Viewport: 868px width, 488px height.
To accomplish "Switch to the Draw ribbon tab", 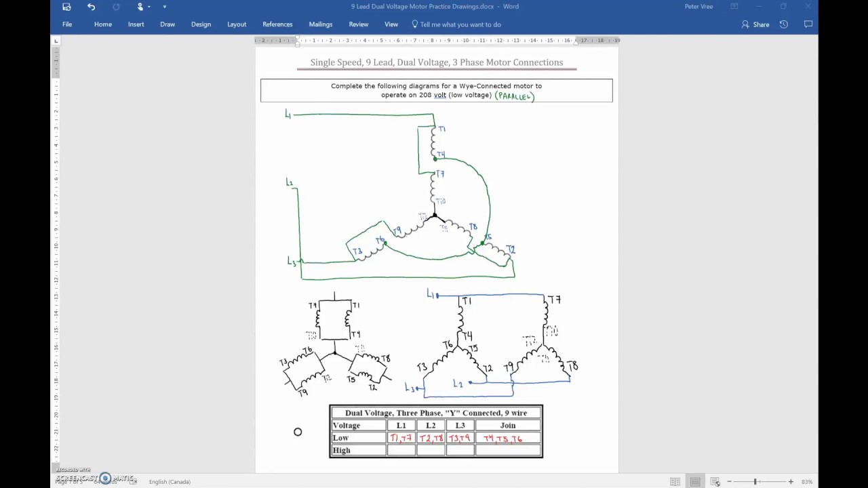I will click(x=167, y=24).
